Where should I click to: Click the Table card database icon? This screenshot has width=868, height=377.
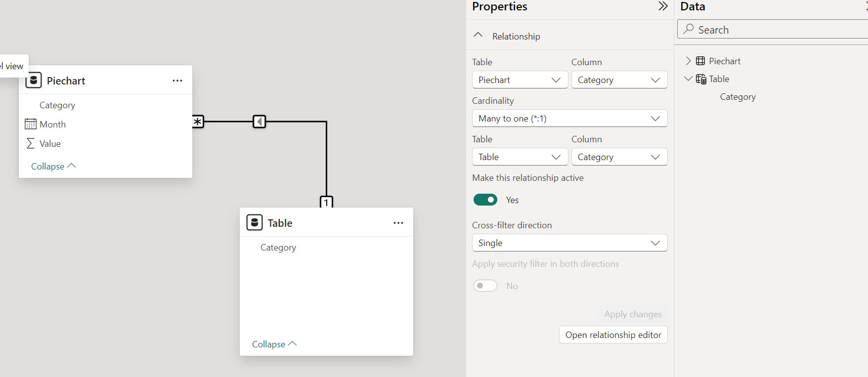pyautogui.click(x=255, y=222)
